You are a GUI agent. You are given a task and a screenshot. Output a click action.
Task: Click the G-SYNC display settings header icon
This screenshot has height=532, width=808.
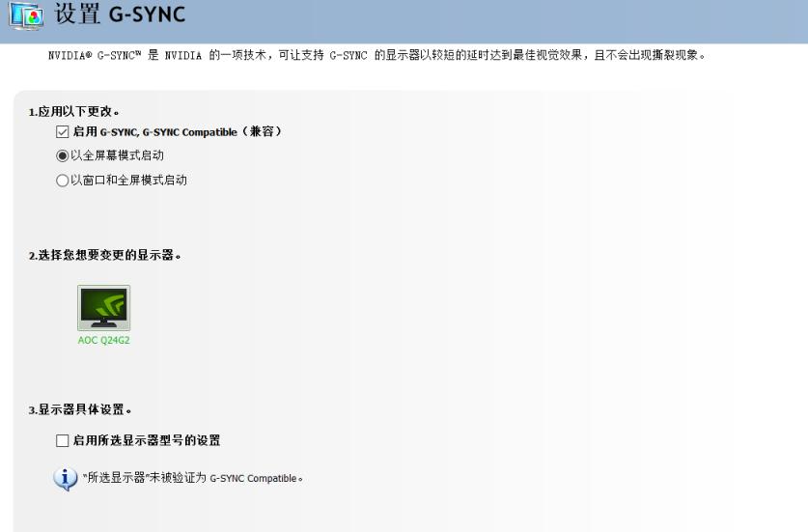(26, 14)
